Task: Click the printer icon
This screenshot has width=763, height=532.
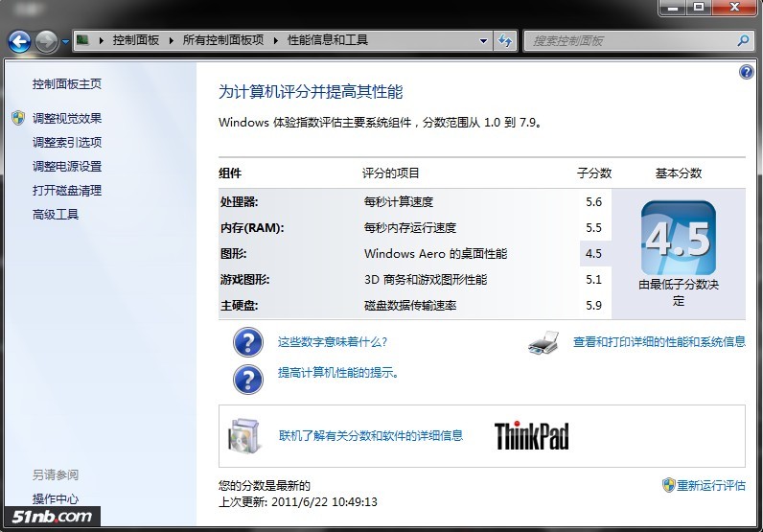Action: (x=543, y=342)
